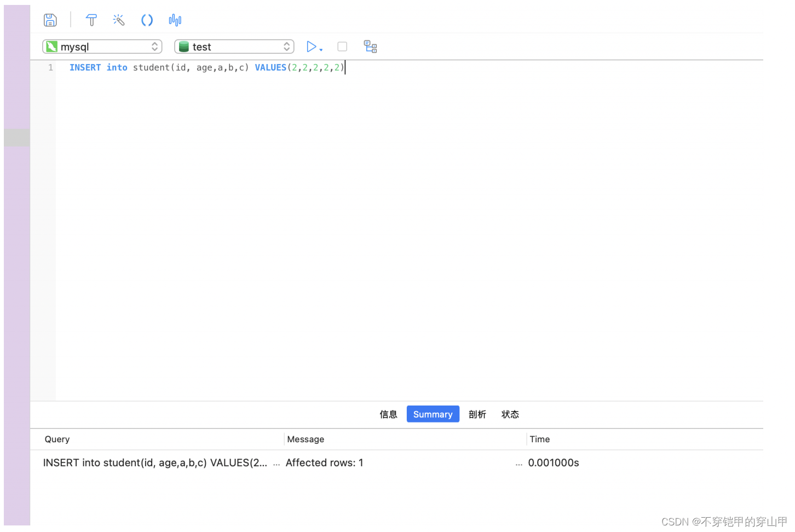
Task: Save the query with the disk icon
Action: [x=50, y=20]
